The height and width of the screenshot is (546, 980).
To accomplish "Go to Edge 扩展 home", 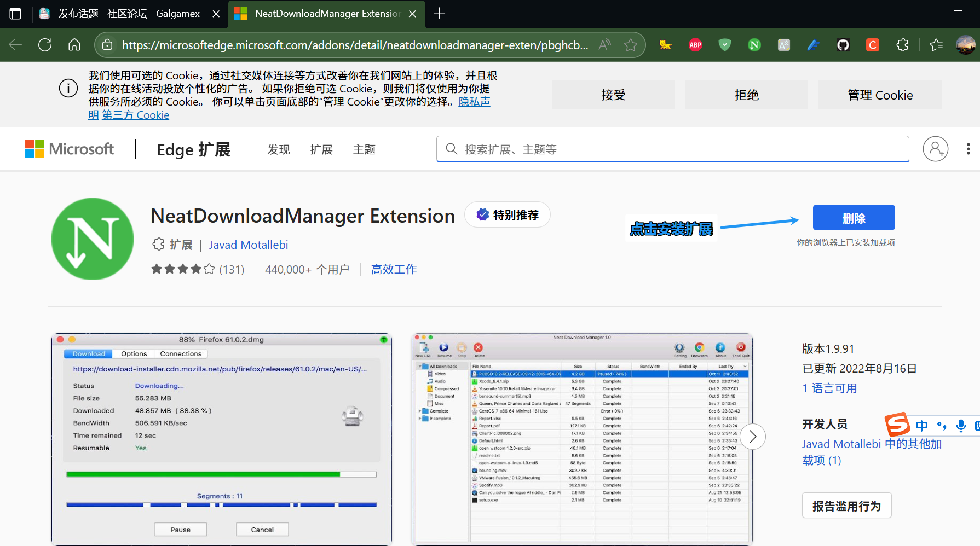I will [194, 149].
